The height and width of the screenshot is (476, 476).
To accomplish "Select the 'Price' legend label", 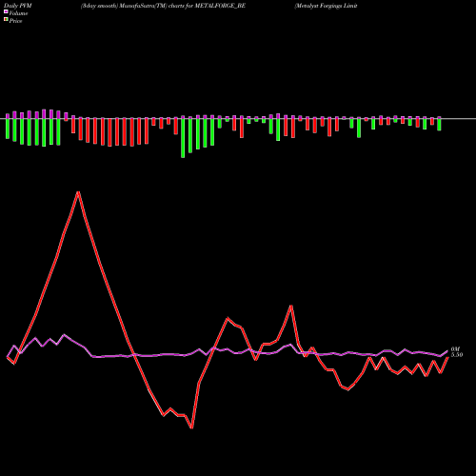I will pyautogui.click(x=15, y=21).
